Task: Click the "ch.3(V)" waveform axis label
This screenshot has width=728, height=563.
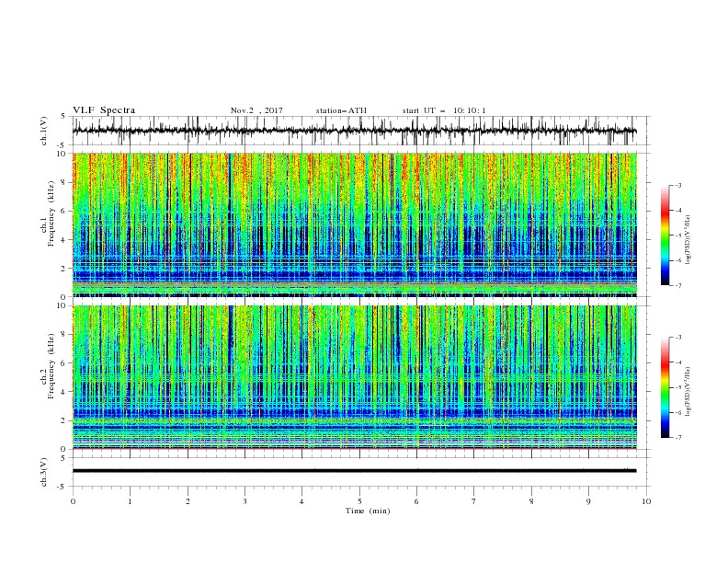Action: pyautogui.click(x=44, y=472)
